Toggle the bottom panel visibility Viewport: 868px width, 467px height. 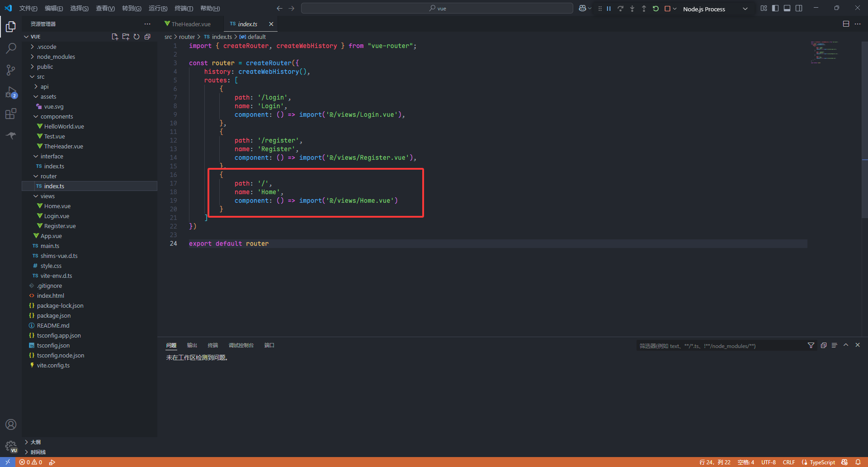(787, 9)
